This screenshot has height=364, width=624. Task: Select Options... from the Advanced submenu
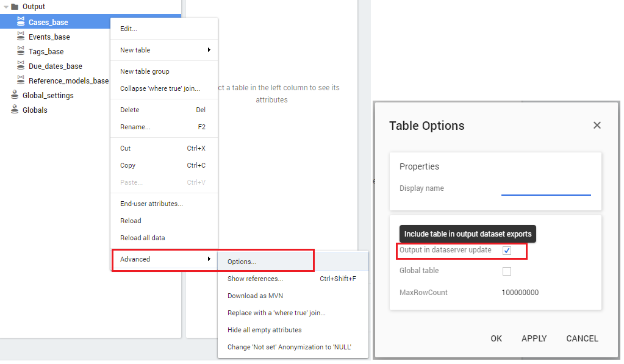click(x=242, y=262)
